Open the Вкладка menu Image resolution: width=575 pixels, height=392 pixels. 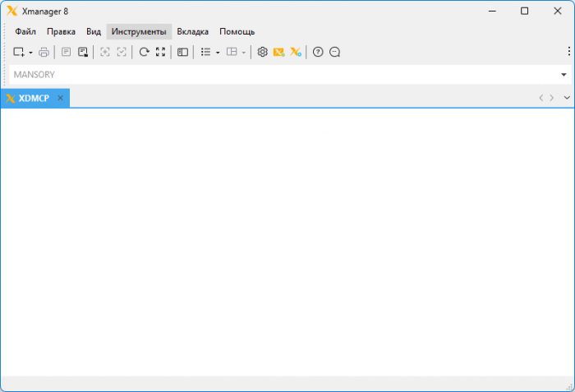[x=192, y=32]
